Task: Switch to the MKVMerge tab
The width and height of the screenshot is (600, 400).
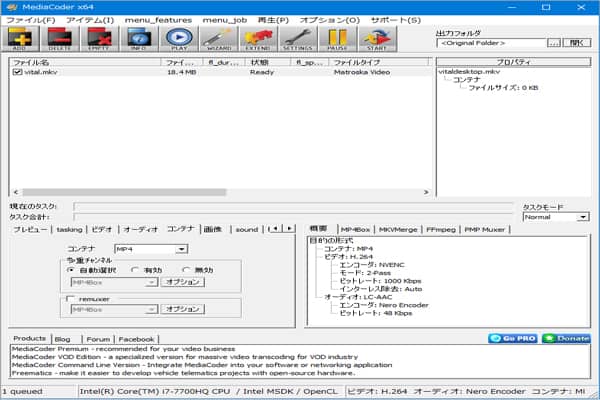Action: (398, 229)
